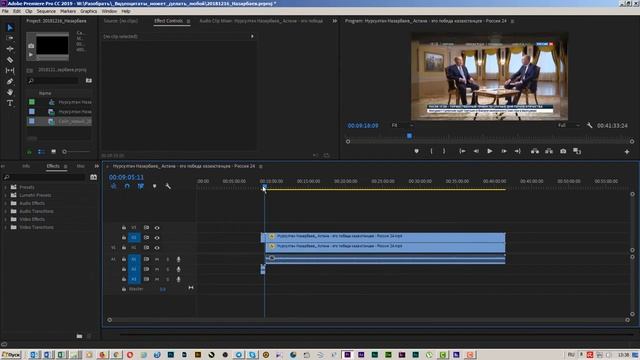Step forward one frame in Program Monitor
Viewport: 640px width, 360px height.
point(504,151)
